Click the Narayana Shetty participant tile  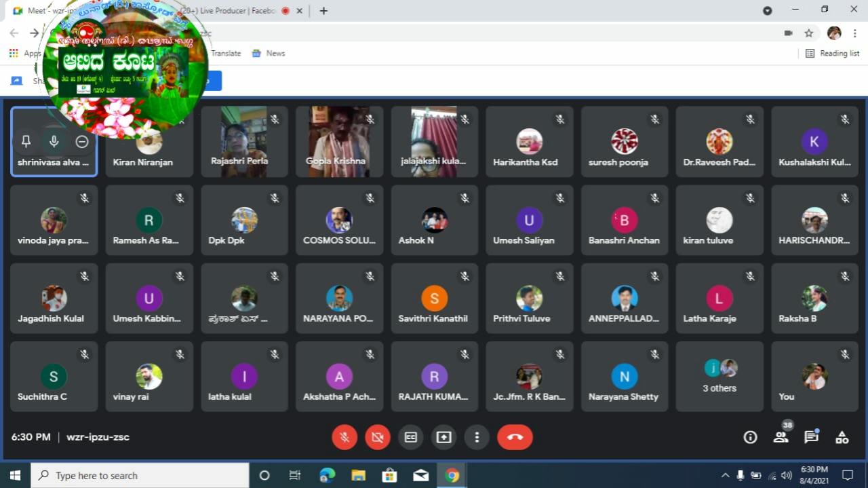point(625,377)
